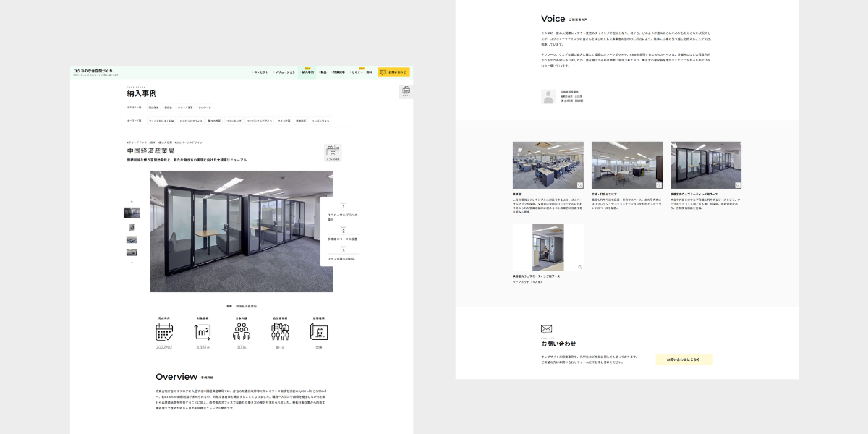Click the yellow お問い合わせ header button
The image size is (868, 434).
click(x=393, y=72)
